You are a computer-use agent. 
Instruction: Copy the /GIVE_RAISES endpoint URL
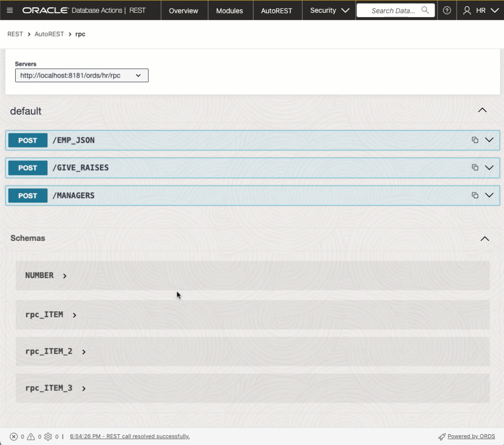point(474,167)
